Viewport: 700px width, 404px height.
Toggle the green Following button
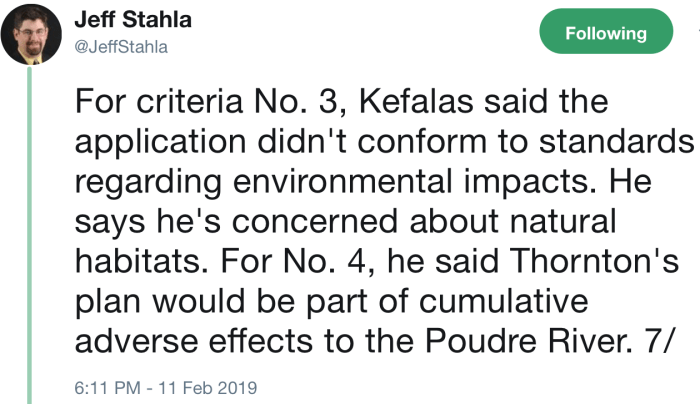tap(606, 34)
